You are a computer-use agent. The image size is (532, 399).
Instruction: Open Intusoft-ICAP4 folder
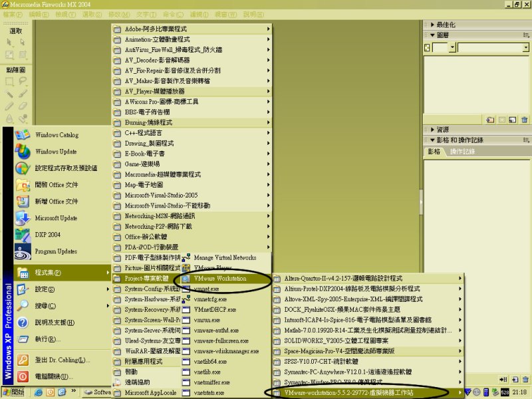pyautogui.click(x=368, y=320)
